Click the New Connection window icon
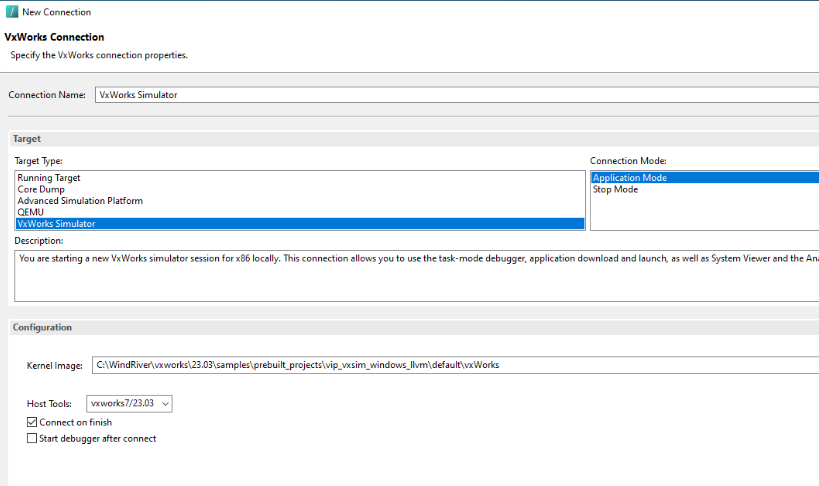This screenshot has height=486, width=819. click(11, 12)
